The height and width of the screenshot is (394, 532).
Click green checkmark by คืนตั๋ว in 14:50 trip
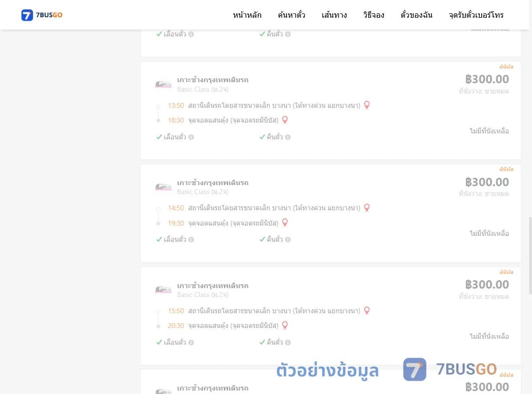coord(262,239)
